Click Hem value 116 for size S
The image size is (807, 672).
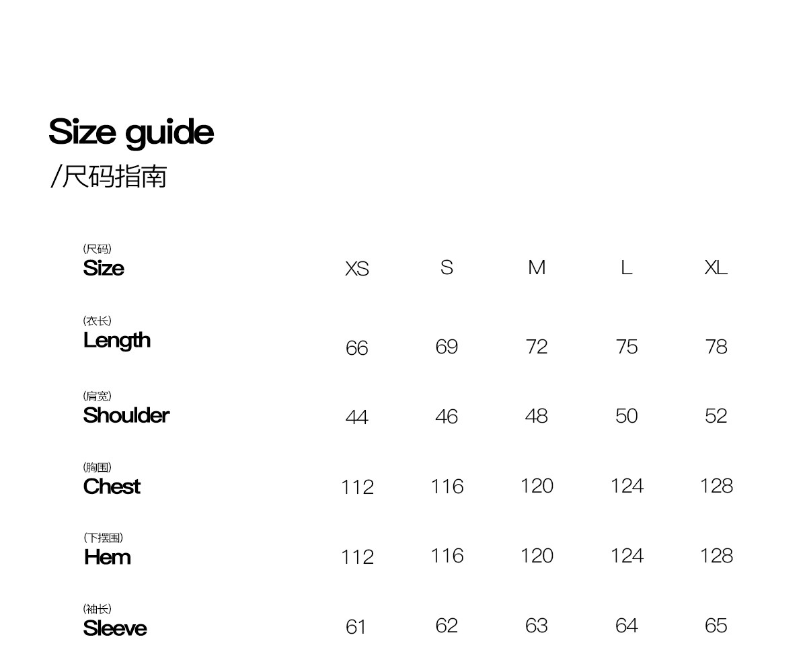click(447, 556)
